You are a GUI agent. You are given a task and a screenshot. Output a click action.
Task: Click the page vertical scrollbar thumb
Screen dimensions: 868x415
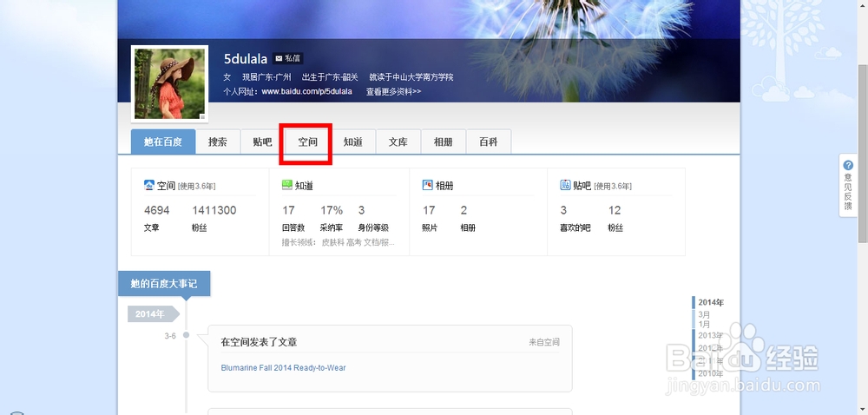pos(863,154)
